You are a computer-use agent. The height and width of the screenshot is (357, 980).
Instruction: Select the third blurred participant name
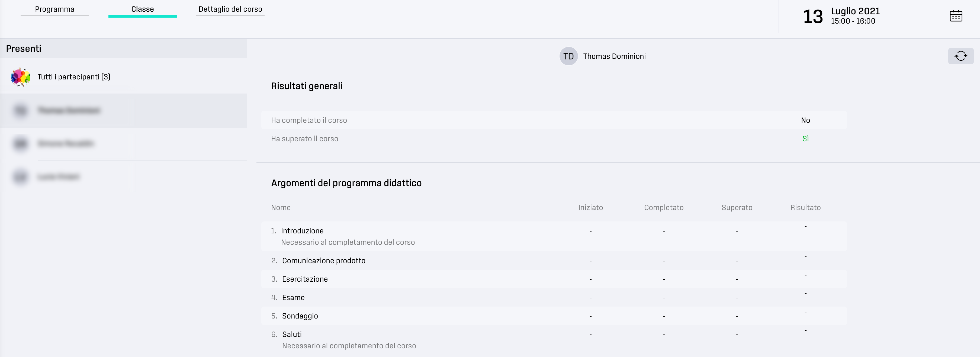coord(59,176)
